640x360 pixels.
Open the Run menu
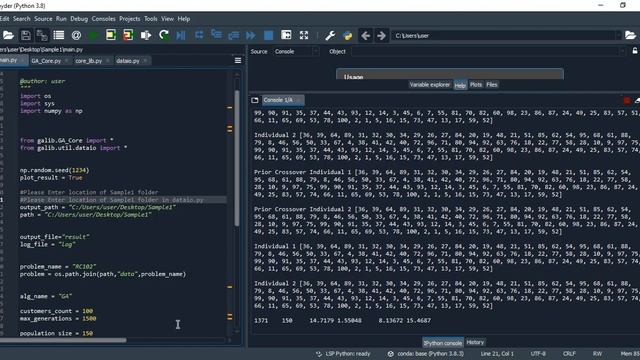pyautogui.click(x=61, y=19)
